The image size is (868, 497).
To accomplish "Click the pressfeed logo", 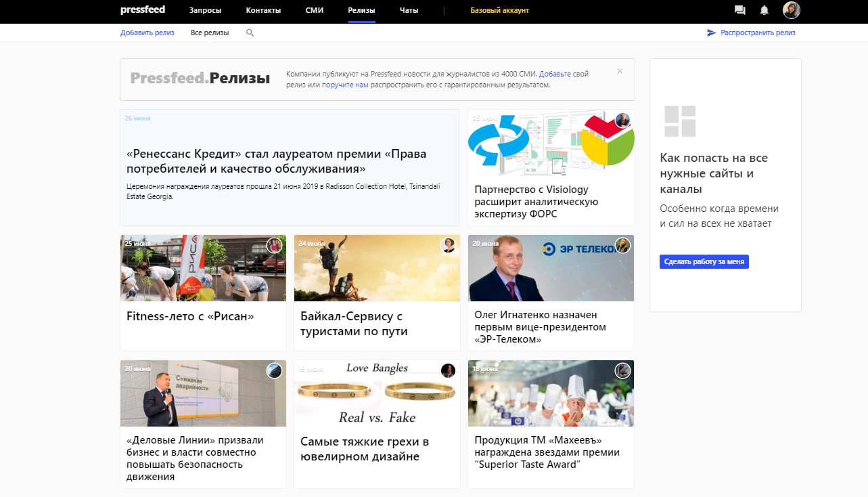I will 142,10.
